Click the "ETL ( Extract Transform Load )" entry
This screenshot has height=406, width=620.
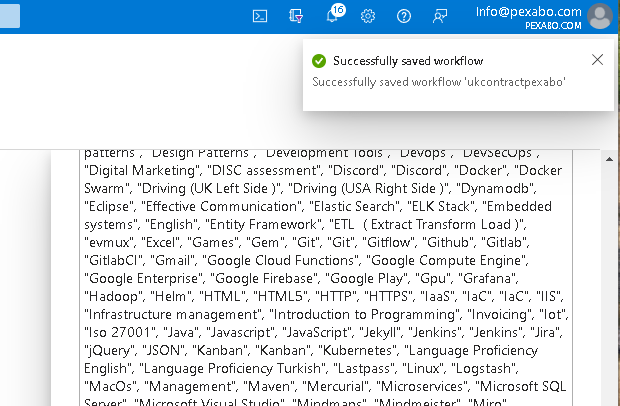coord(425,224)
